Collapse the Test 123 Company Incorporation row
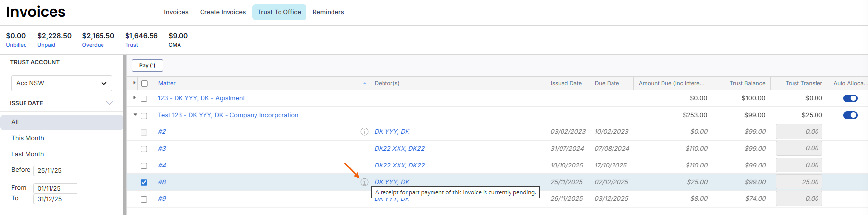Image resolution: width=868 pixels, height=215 pixels. point(135,115)
